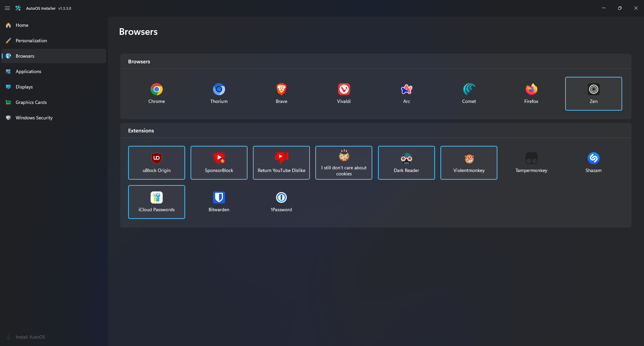Pick the Vivaldi browser icon

(344, 89)
